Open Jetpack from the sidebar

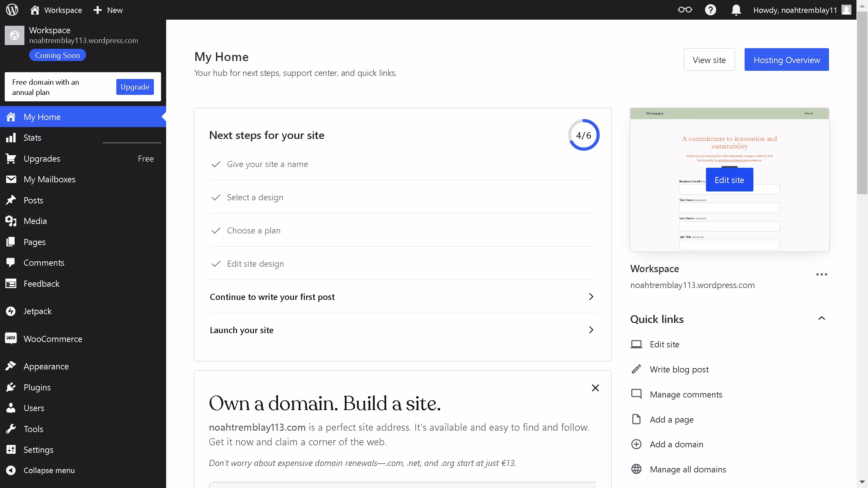(37, 311)
